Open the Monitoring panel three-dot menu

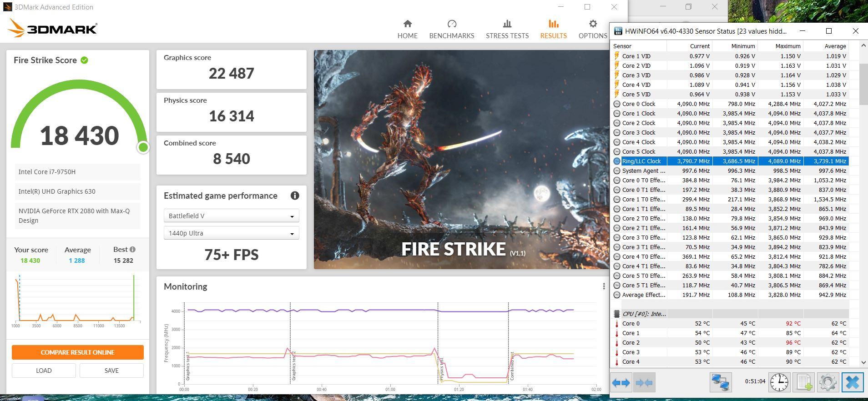[x=604, y=286]
